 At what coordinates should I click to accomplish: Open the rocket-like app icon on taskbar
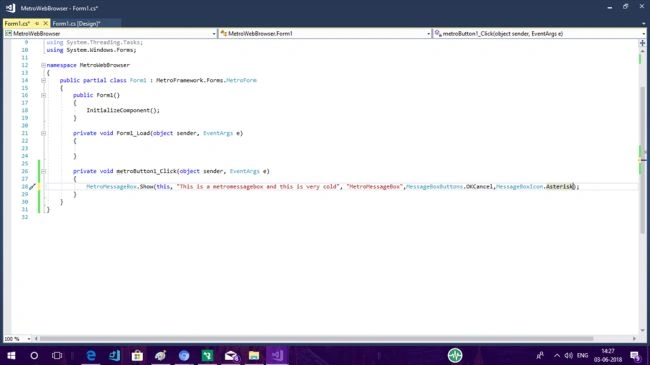(160, 355)
